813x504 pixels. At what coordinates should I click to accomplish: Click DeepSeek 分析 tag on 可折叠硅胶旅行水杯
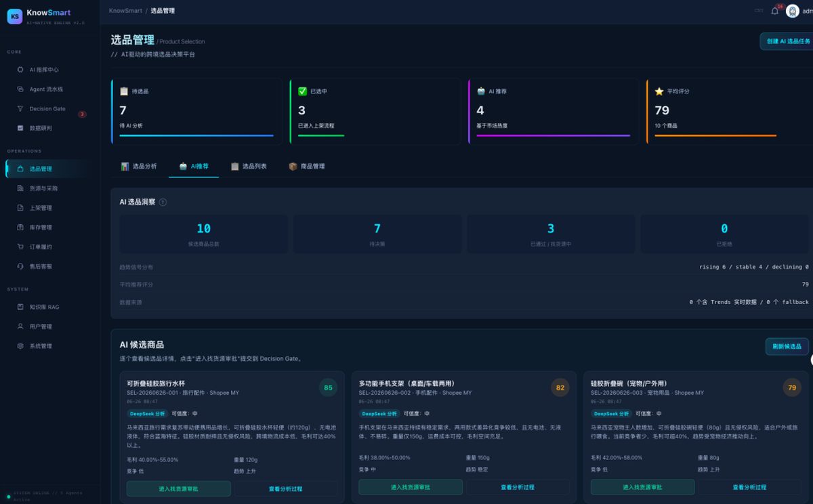point(147,413)
